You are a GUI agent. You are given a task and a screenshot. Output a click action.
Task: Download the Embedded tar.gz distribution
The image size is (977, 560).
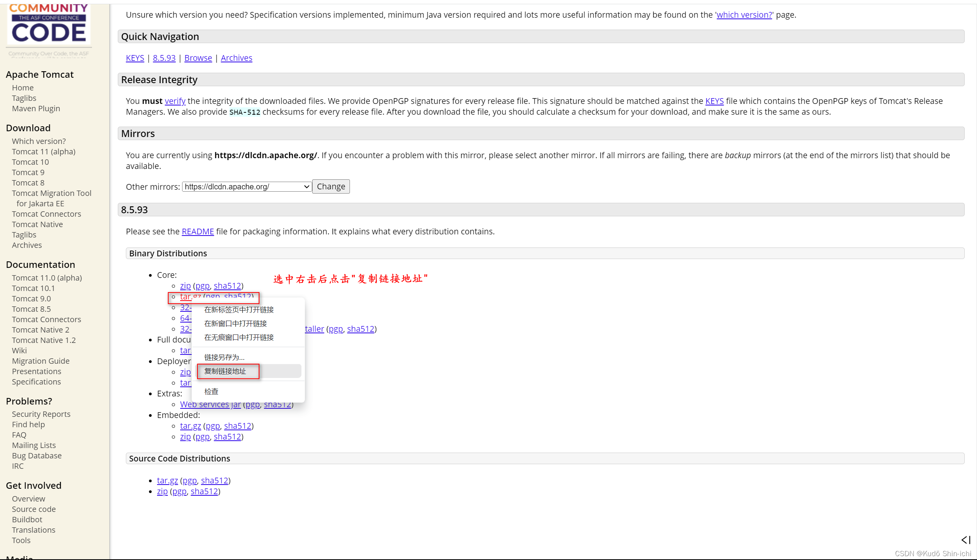click(x=190, y=426)
